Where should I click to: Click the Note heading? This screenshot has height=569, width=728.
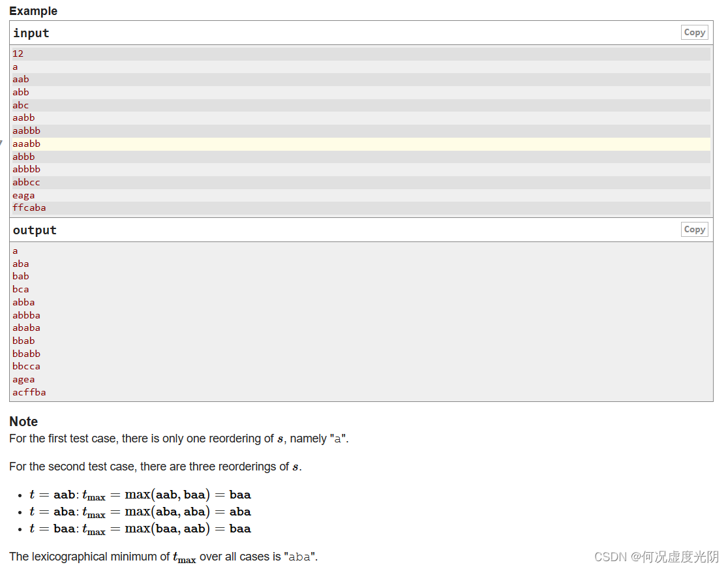coord(23,422)
